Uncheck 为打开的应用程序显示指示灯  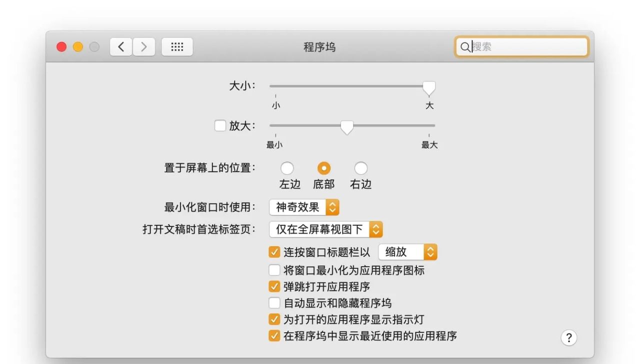click(x=274, y=319)
